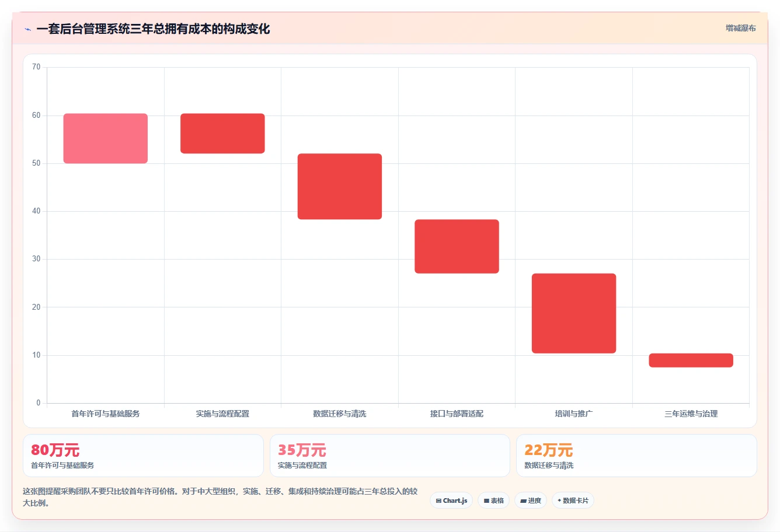Click the lightning icon beside the title

coord(27,29)
